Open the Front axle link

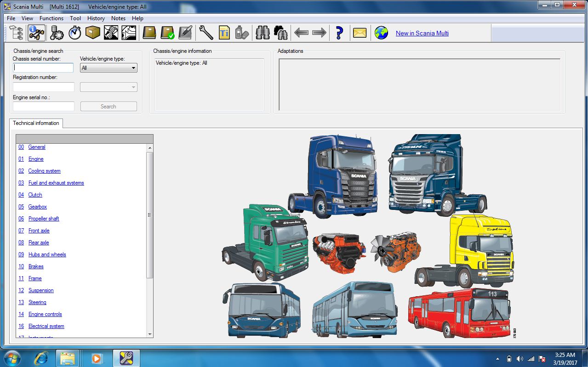tap(39, 231)
